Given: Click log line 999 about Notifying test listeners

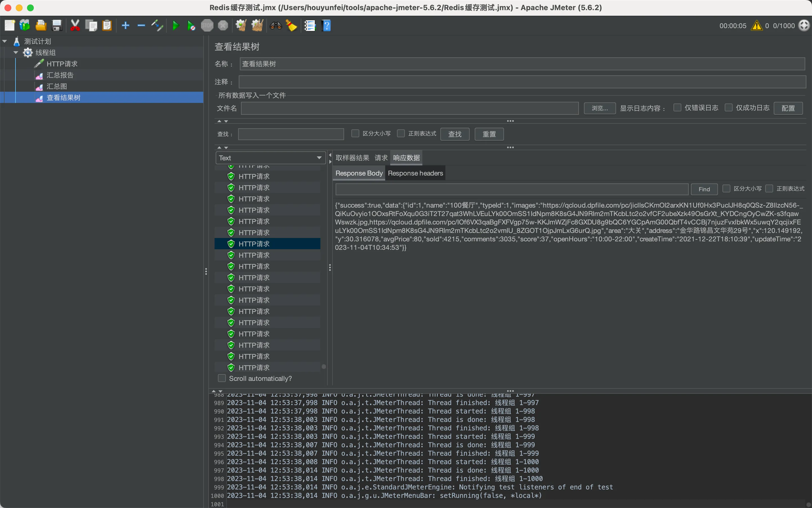Looking at the screenshot, I should pyautogui.click(x=420, y=487).
